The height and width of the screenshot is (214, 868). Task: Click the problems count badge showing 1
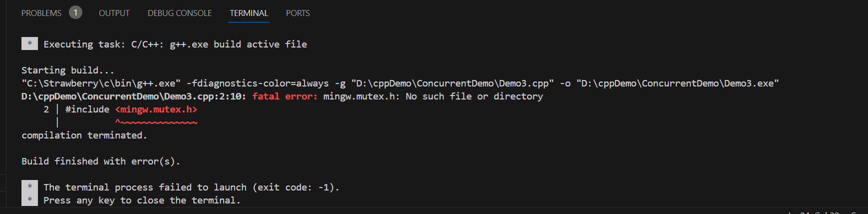coord(75,12)
